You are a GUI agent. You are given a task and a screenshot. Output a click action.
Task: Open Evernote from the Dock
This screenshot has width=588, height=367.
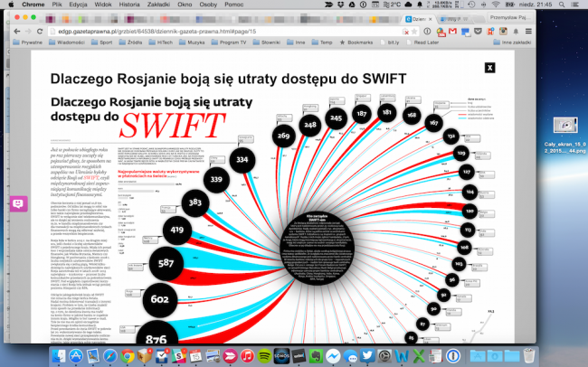click(316, 356)
